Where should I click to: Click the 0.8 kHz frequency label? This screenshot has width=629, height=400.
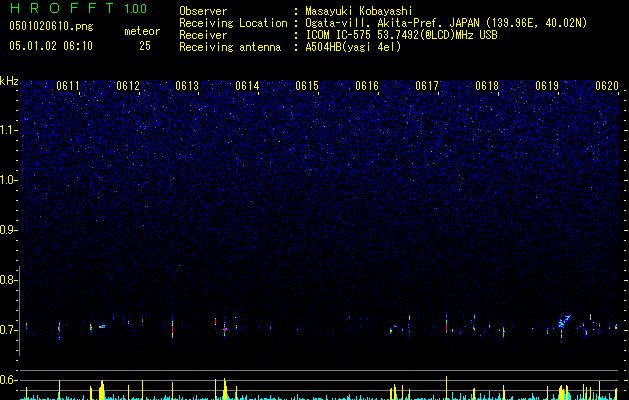pos(7,280)
